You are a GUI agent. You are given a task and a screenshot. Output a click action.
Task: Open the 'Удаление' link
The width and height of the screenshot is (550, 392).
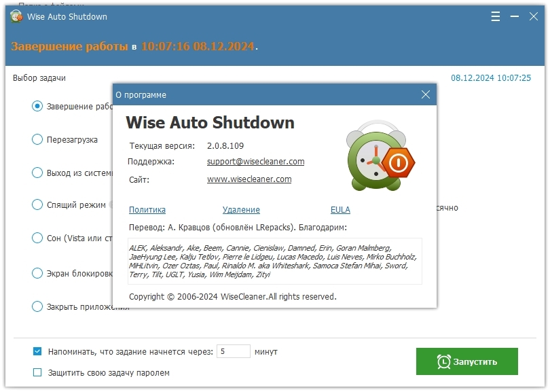click(x=241, y=209)
